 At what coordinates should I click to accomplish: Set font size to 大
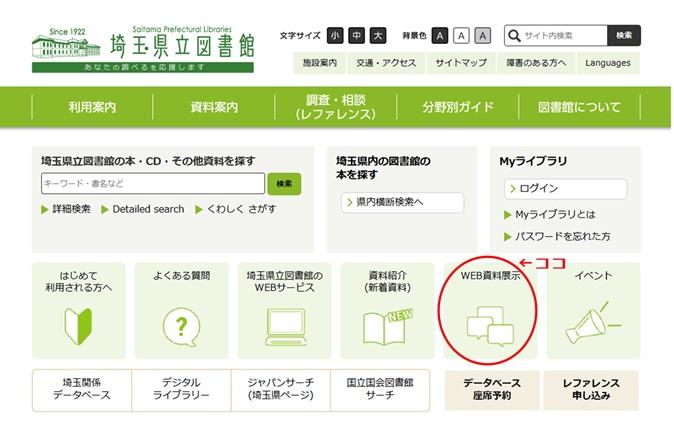point(378,36)
